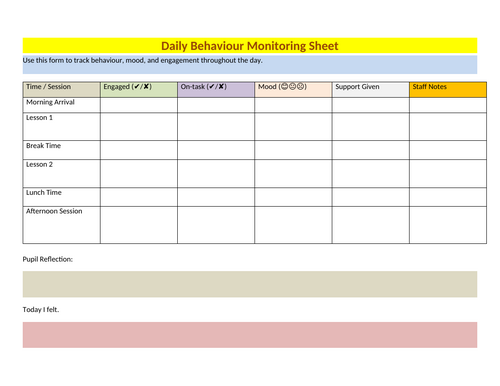
Task: Click the Morning Arrival row label
Action: click(50, 102)
